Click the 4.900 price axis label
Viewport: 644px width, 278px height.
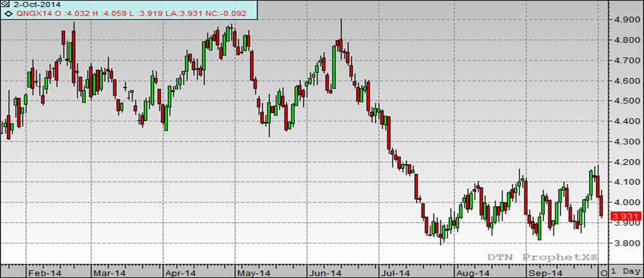[626, 20]
